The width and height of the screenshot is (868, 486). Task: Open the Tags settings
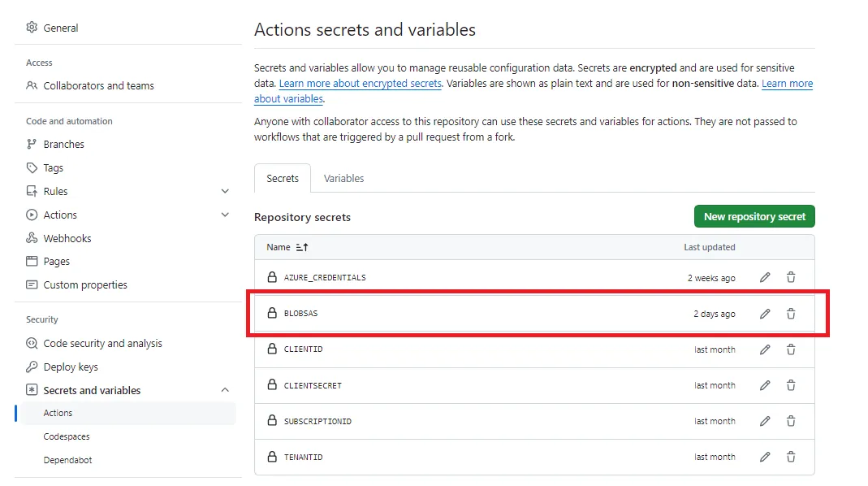53,168
